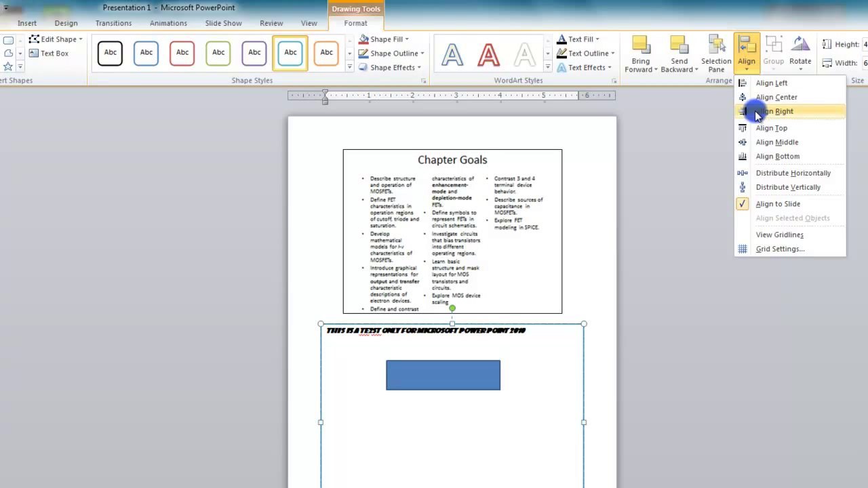Open WordArt Styles dialog launcher
Viewport: 868px width, 488px height.
point(615,81)
